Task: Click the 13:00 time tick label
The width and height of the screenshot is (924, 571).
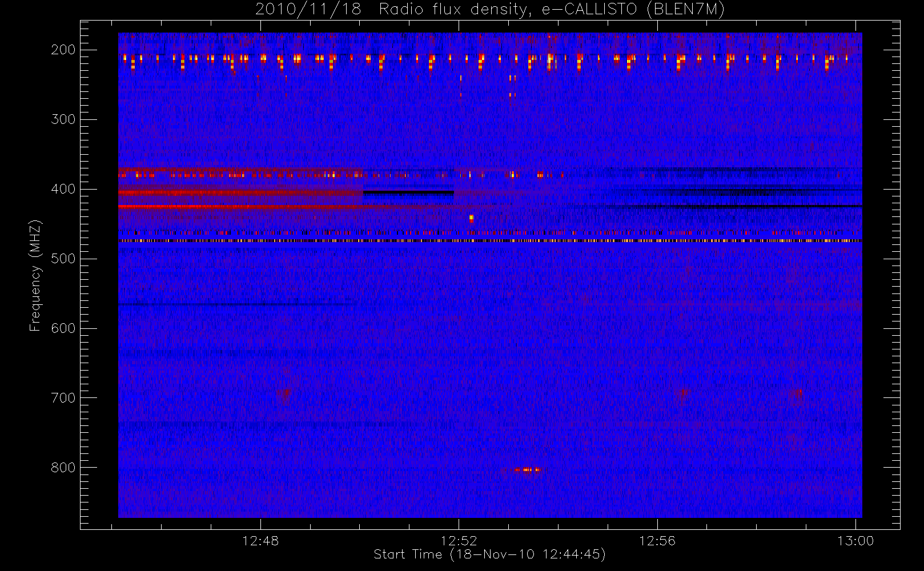Action: 855,541
